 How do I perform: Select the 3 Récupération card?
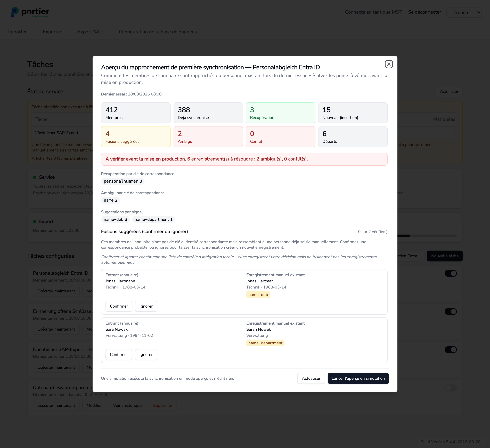point(281,113)
